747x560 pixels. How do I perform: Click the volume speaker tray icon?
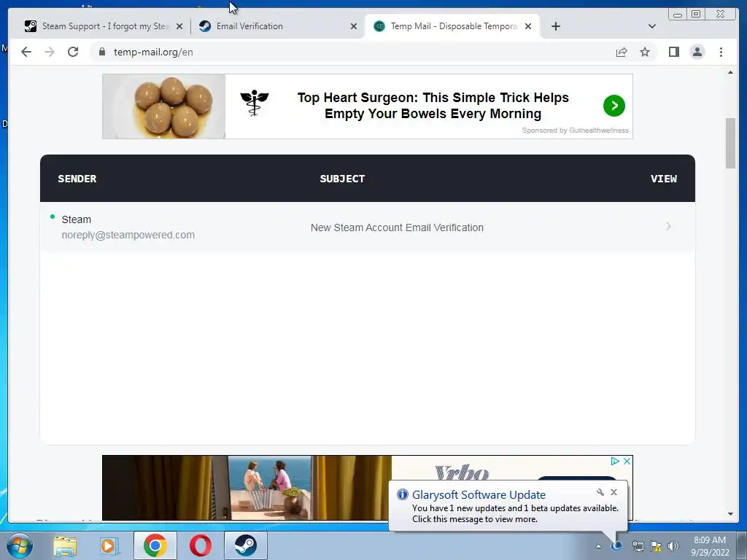673,546
